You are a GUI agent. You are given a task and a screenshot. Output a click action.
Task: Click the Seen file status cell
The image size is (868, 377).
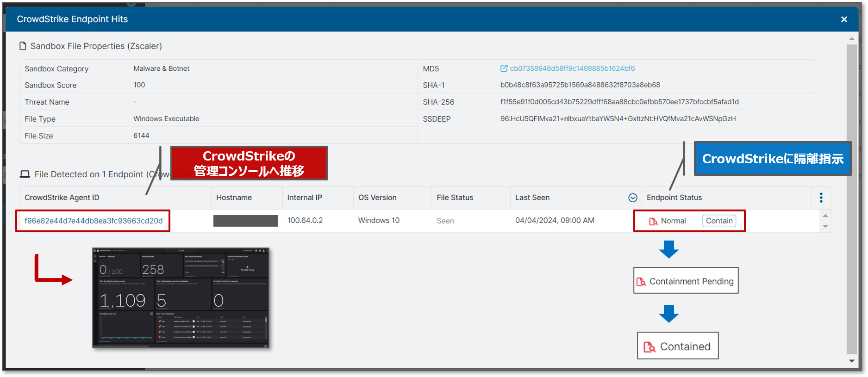pos(445,221)
